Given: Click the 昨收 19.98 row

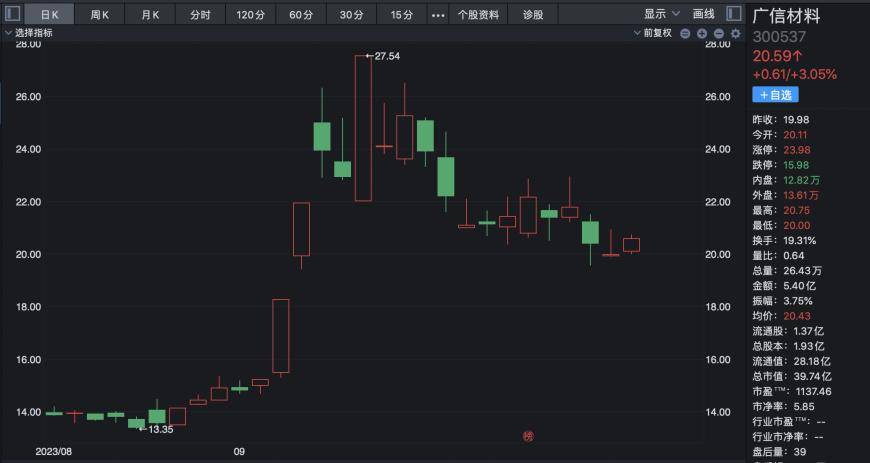Looking at the screenshot, I should [x=781, y=120].
